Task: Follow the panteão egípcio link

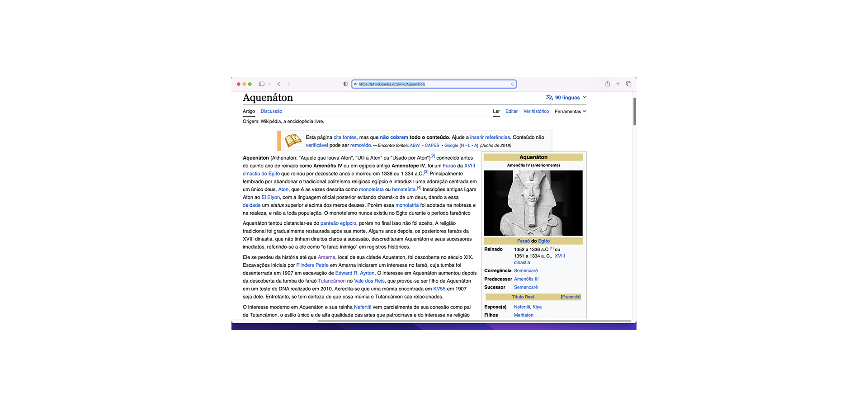Action: tap(338, 223)
